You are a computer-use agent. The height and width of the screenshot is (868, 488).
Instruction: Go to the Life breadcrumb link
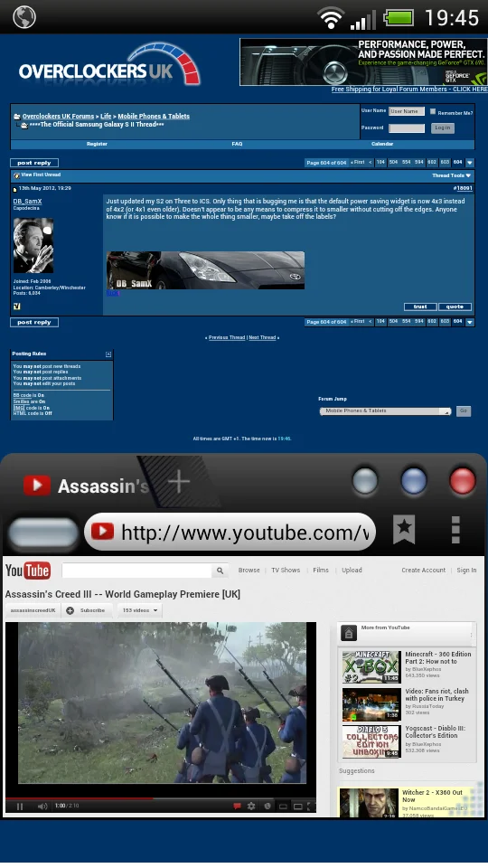tap(106, 117)
